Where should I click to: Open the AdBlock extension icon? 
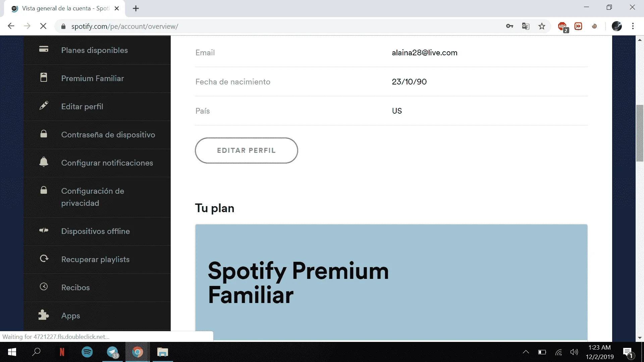click(x=562, y=26)
